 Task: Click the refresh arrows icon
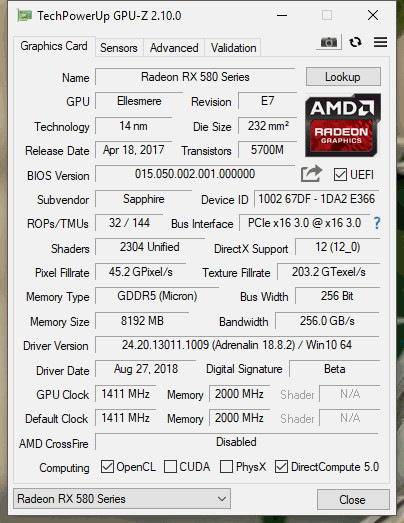[x=355, y=42]
